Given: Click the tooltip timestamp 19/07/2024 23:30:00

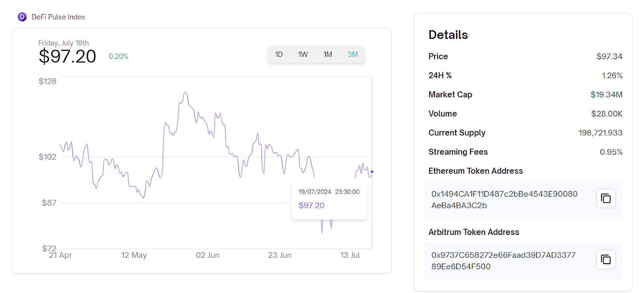Looking at the screenshot, I should click(x=329, y=192).
